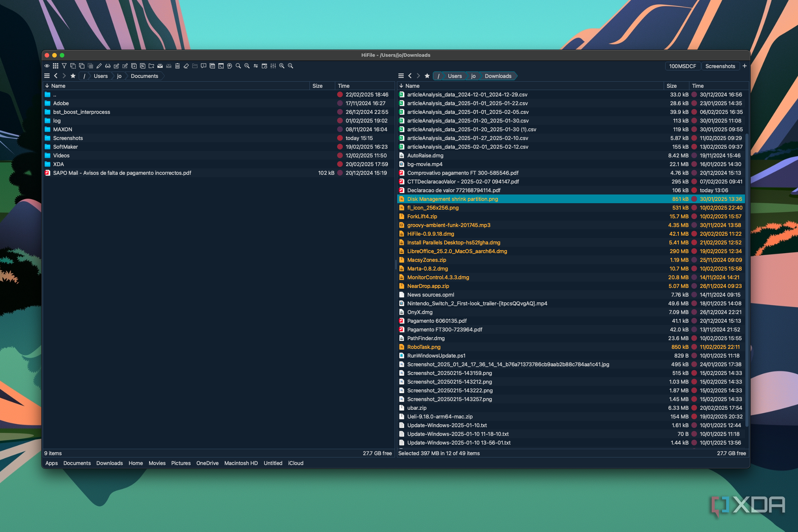
Task: Select the rename pencil icon
Action: point(99,66)
